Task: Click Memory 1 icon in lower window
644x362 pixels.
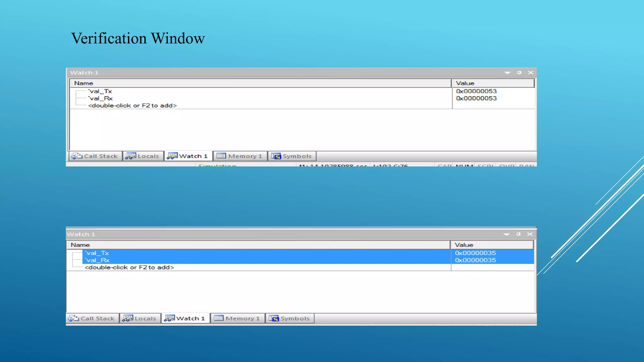Action: 219,318
